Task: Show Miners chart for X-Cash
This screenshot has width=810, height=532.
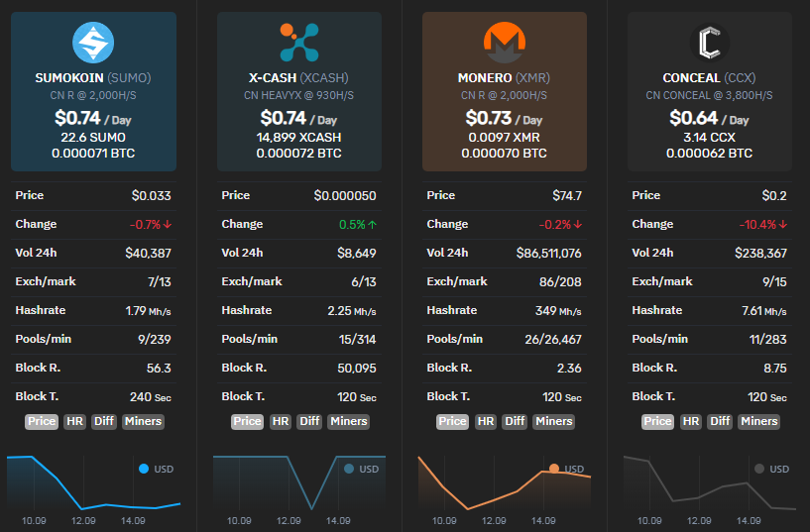Action: (x=349, y=422)
